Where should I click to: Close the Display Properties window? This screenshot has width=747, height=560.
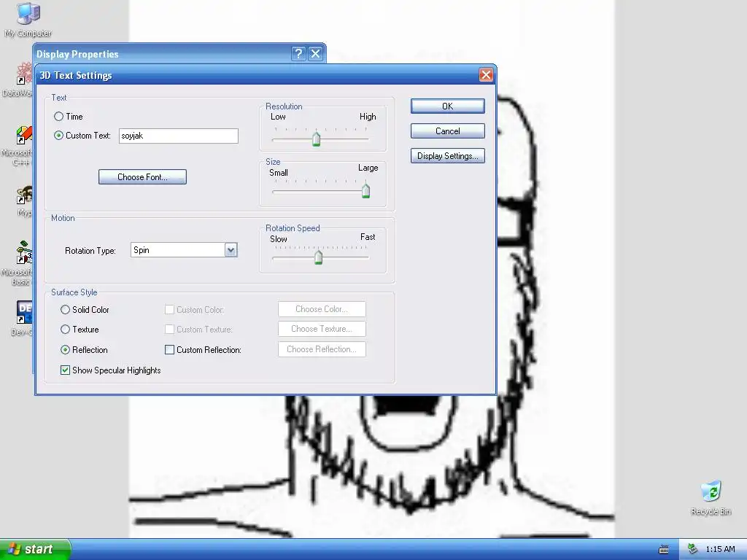coord(315,54)
